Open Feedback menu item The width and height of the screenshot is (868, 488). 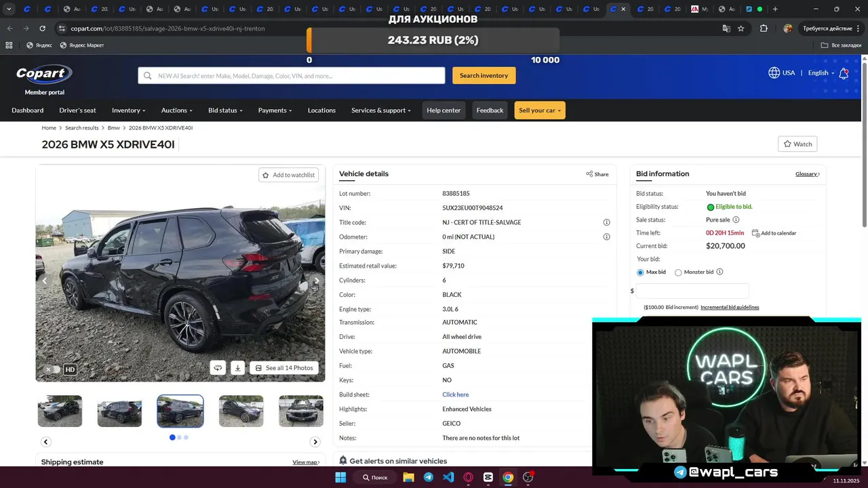(x=490, y=110)
